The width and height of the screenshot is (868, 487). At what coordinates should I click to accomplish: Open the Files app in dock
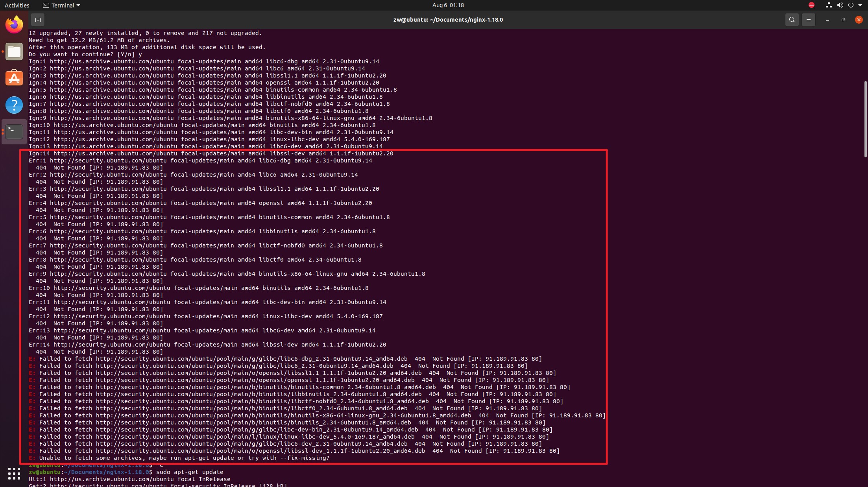pyautogui.click(x=14, y=52)
